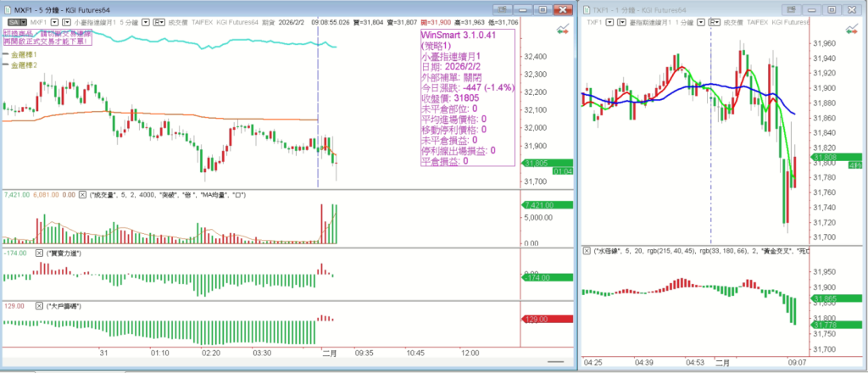Image resolution: width=868 pixels, height=373 pixels.
Task: Open symbol dropdown next to MXF1 label
Action: tap(53, 21)
